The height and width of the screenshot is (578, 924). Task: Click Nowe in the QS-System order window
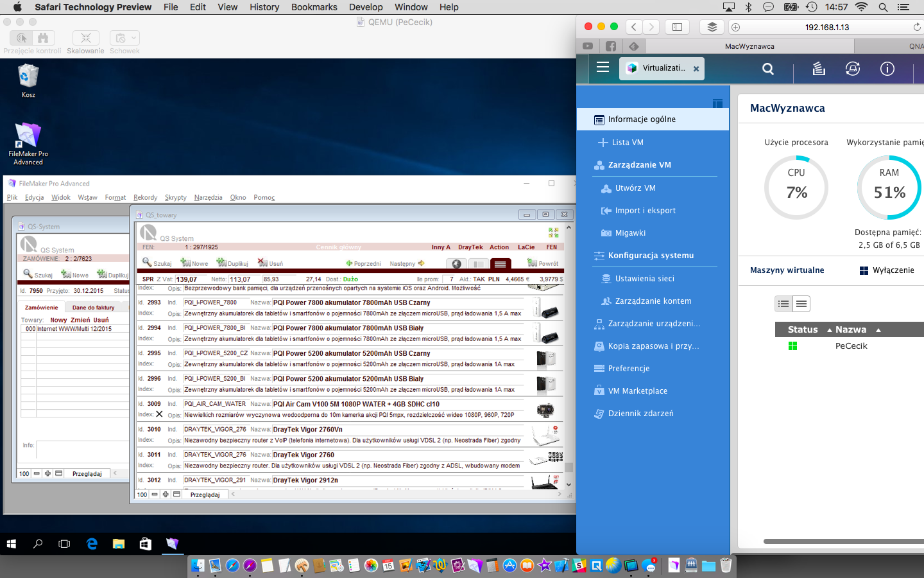[x=74, y=274]
